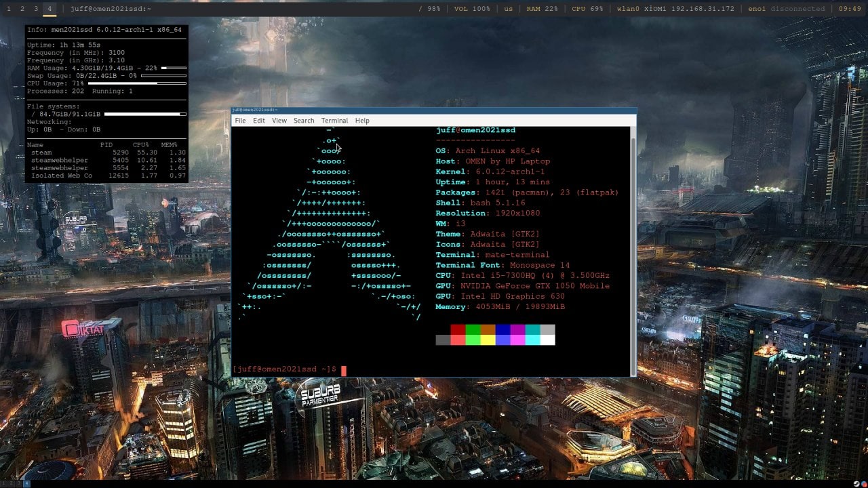The height and width of the screenshot is (488, 868).
Task: Click the dark blue color block in neofetch
Action: [502, 329]
